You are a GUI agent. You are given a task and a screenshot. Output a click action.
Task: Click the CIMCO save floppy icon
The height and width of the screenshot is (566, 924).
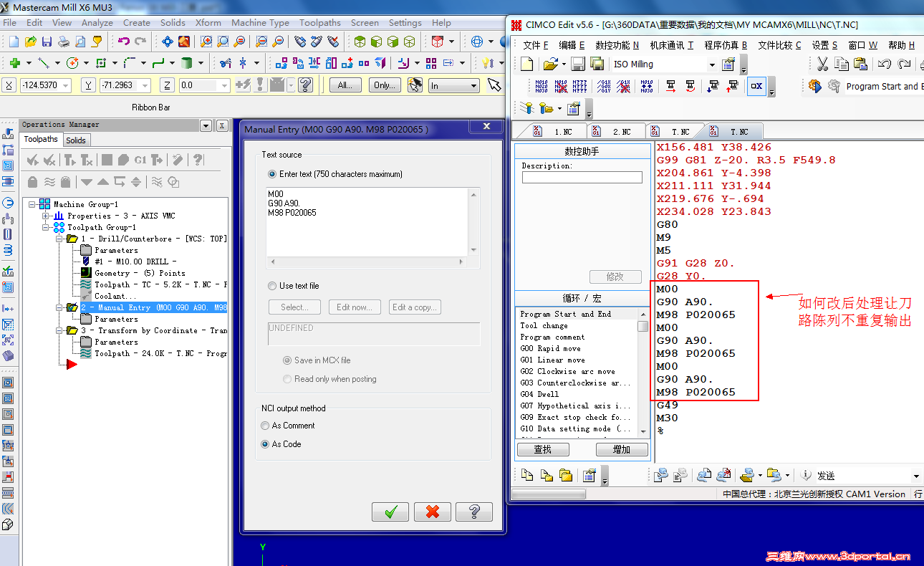(x=578, y=64)
